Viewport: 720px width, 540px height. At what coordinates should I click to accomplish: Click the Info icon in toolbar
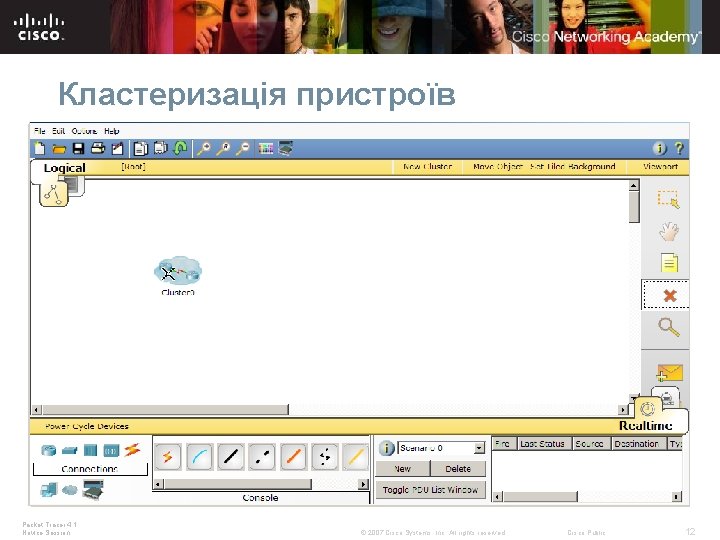(x=659, y=148)
